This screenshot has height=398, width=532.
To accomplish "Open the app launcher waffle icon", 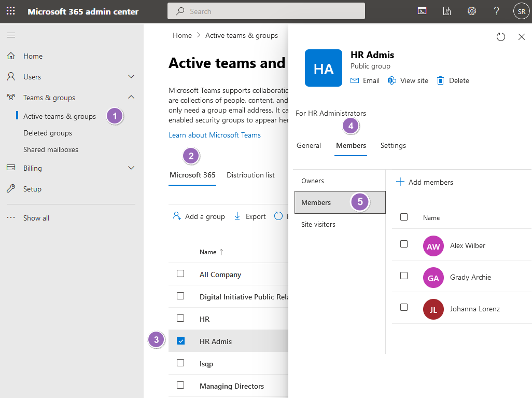I will pyautogui.click(x=11, y=11).
